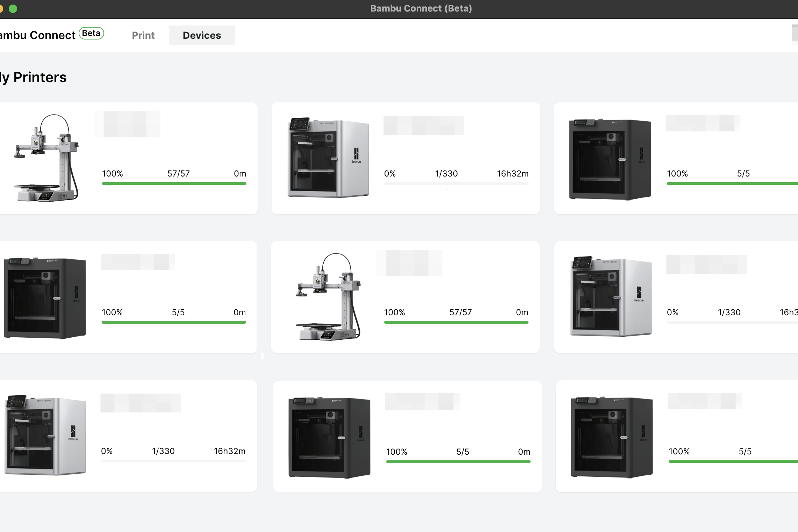Click the green Beta badge

(91, 33)
